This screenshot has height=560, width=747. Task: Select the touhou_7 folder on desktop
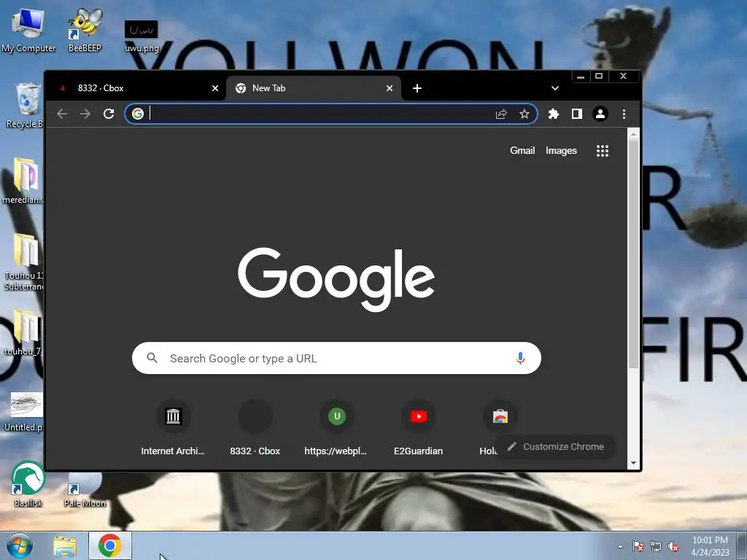24,332
